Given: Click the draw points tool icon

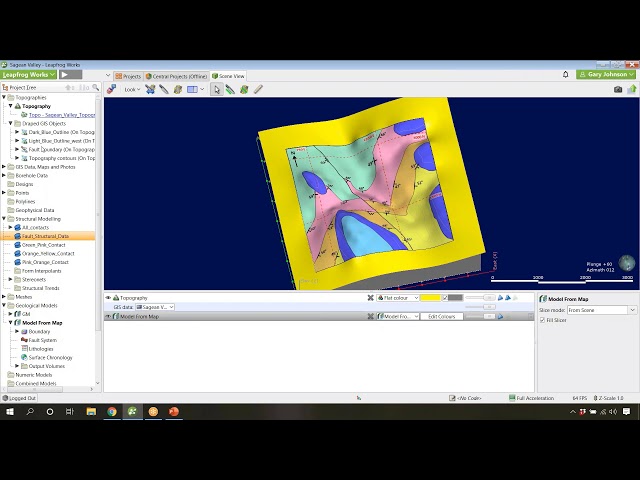Looking at the screenshot, I should [x=244, y=89].
